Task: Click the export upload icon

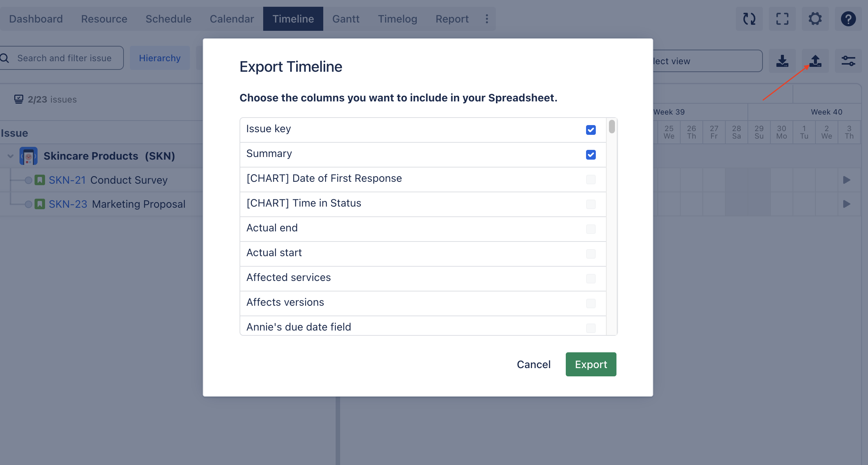Action: point(815,61)
